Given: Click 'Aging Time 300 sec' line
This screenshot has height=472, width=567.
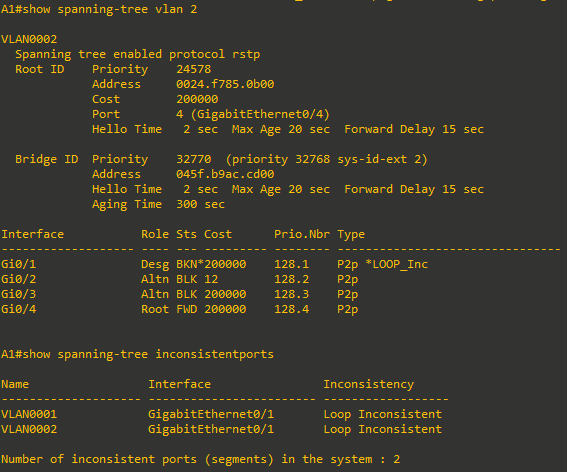Looking at the screenshot, I should coord(158,204).
